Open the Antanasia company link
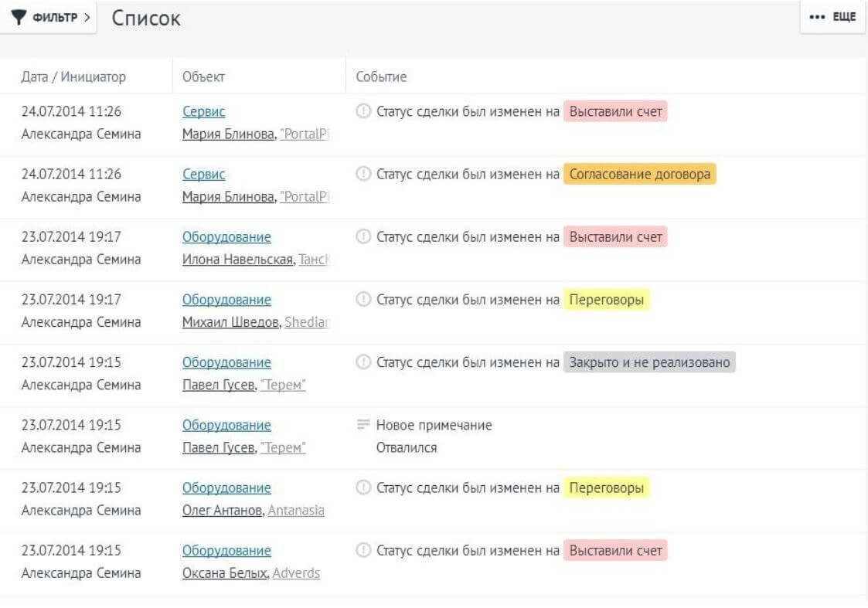This screenshot has width=868, height=608. click(x=296, y=511)
